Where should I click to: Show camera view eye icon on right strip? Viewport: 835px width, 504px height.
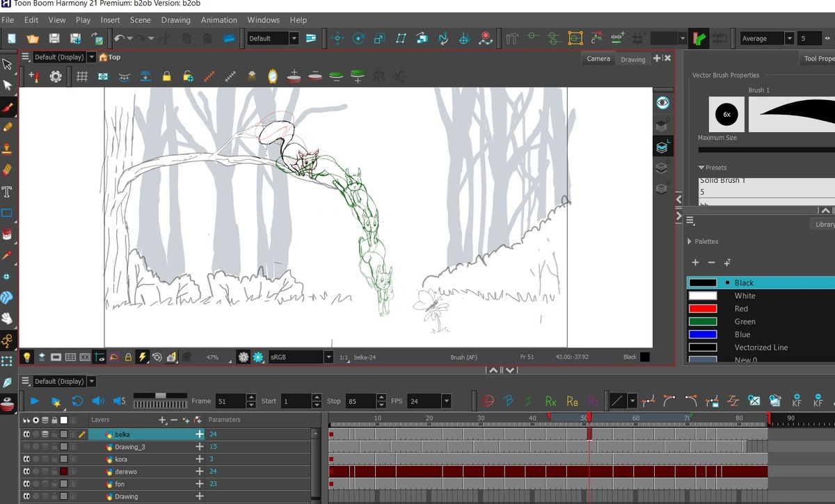coord(663,103)
